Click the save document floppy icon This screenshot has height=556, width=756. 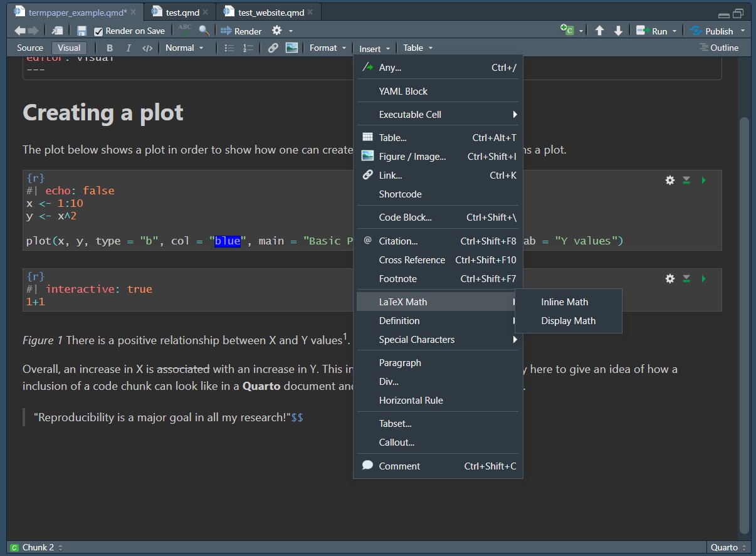(81, 31)
